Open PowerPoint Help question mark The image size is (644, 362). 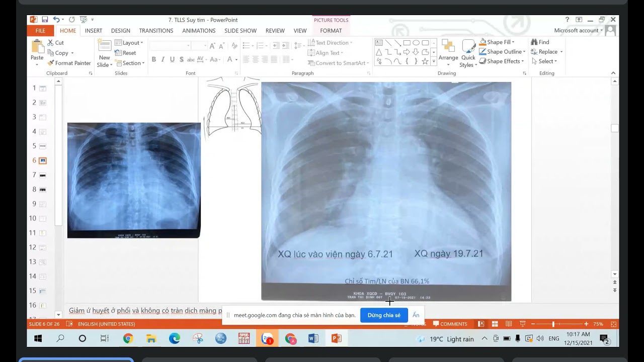(x=567, y=20)
